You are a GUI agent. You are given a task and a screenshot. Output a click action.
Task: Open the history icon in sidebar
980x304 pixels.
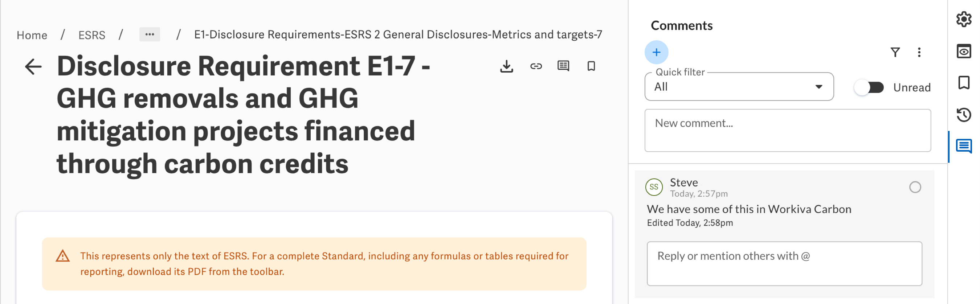(964, 115)
